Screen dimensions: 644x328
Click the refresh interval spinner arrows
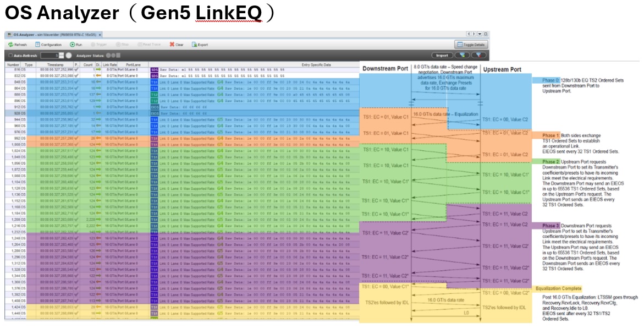pyautogui.click(x=61, y=56)
